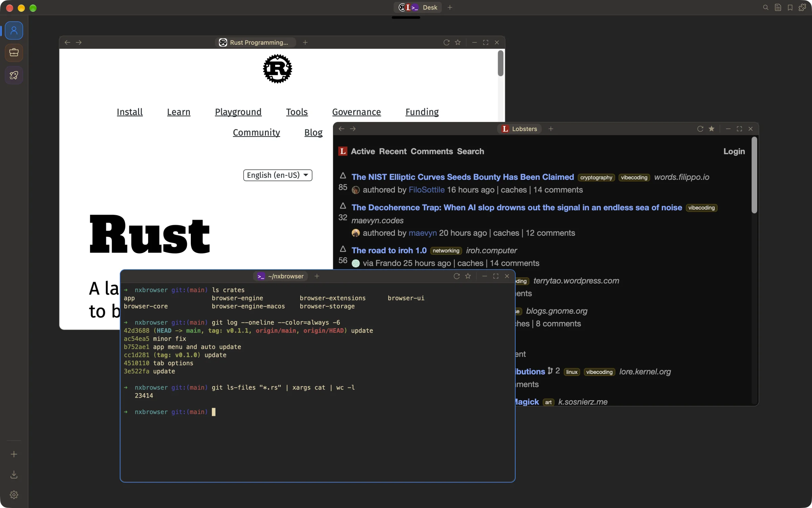Go back in the Rust Programming window
The image size is (812, 508).
[67, 42]
